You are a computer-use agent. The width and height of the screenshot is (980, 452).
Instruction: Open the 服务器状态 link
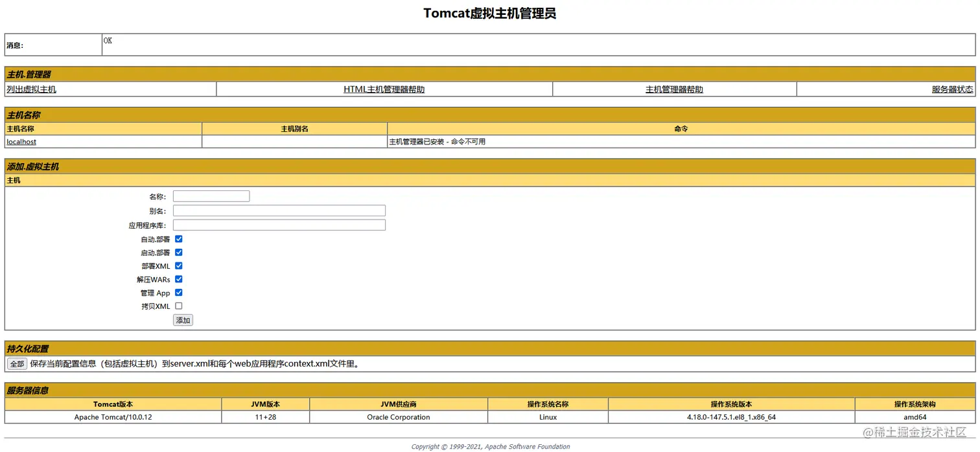tap(952, 89)
